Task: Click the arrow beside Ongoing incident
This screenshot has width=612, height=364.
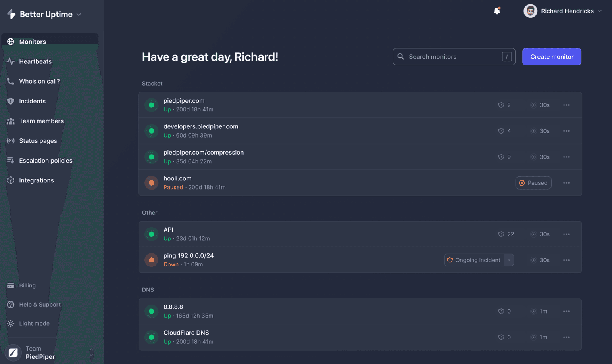Action: pos(509,260)
